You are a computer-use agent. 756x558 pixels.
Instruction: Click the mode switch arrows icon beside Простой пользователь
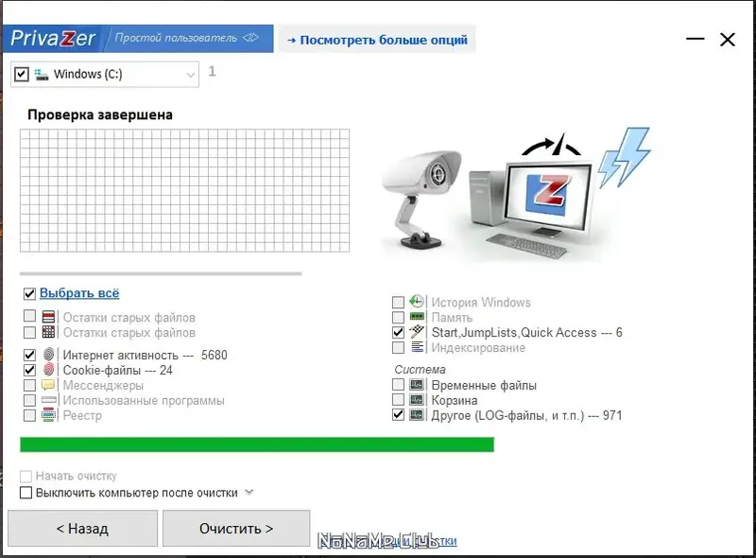(x=250, y=38)
